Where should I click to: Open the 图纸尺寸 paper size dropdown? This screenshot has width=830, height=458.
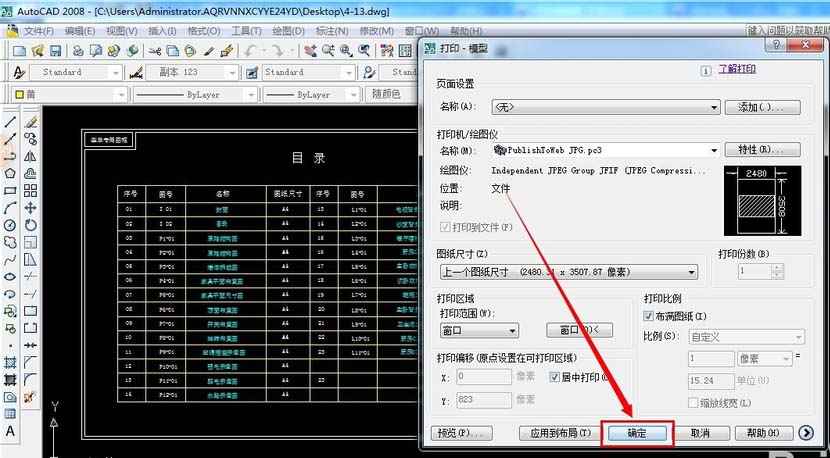(x=569, y=272)
